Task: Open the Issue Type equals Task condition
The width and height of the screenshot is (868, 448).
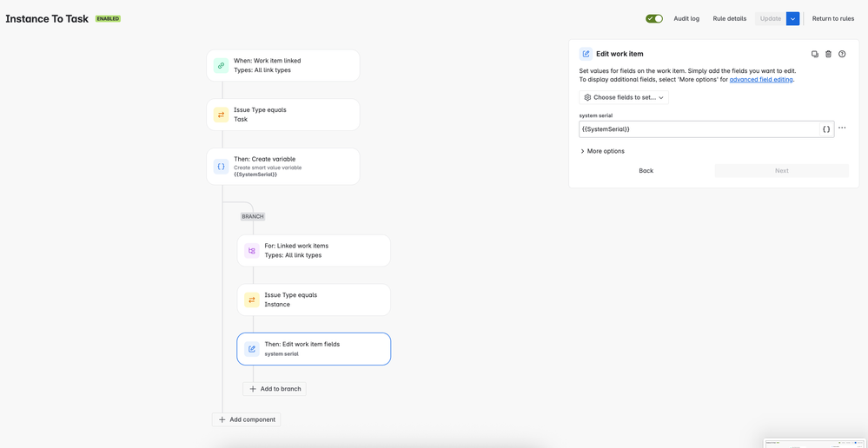Action: (283, 115)
